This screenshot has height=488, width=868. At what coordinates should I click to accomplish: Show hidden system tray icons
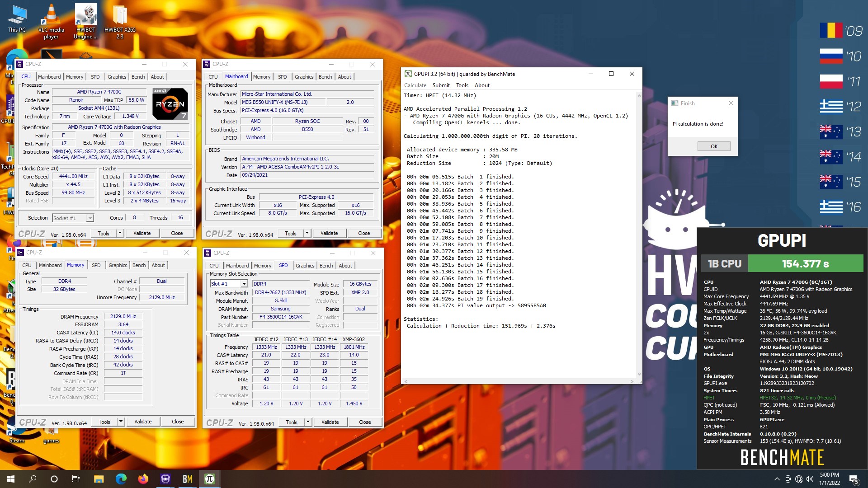click(777, 479)
